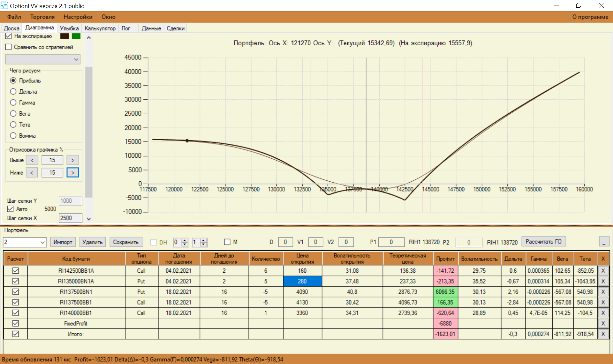The width and height of the screenshot is (613, 364).
Task: Click scroll down arrow of left settings panel
Action: coord(89,219)
